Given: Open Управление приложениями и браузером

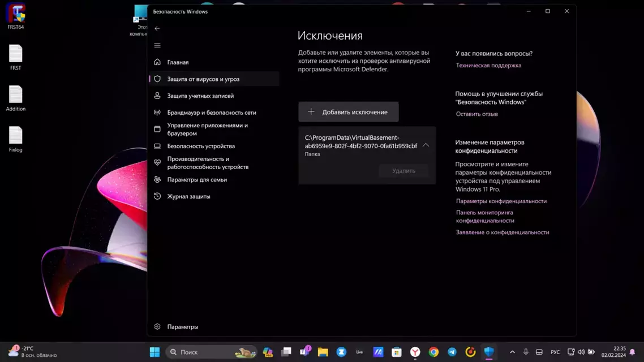Looking at the screenshot, I should coord(214,130).
